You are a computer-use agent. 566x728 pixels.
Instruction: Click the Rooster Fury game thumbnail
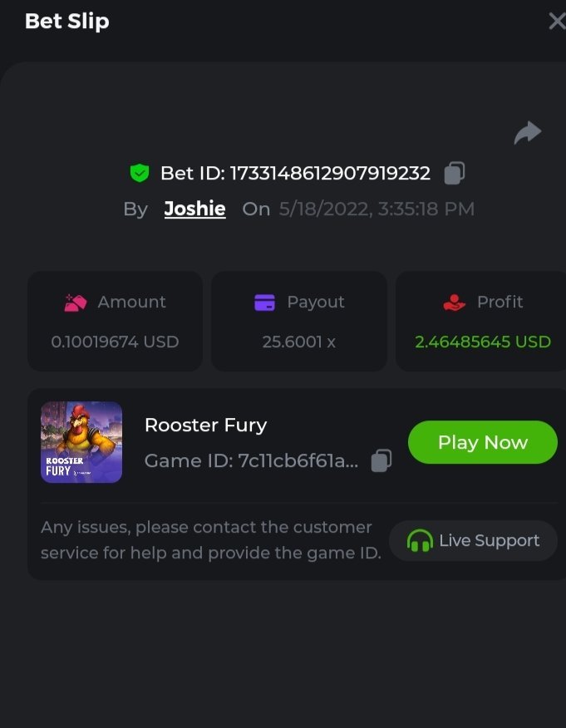[81, 442]
